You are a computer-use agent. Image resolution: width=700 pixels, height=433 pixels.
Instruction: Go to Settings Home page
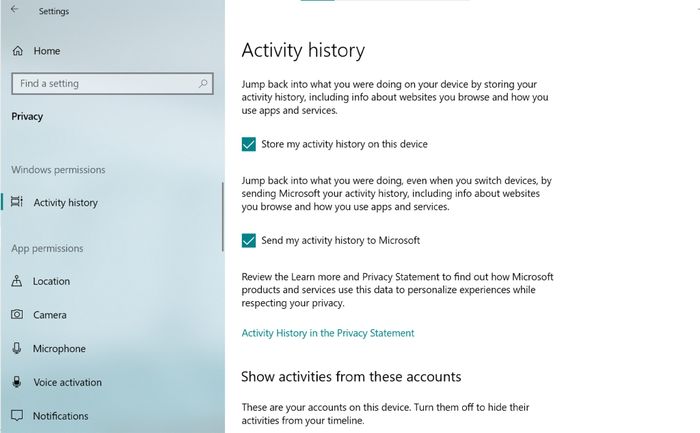click(46, 51)
